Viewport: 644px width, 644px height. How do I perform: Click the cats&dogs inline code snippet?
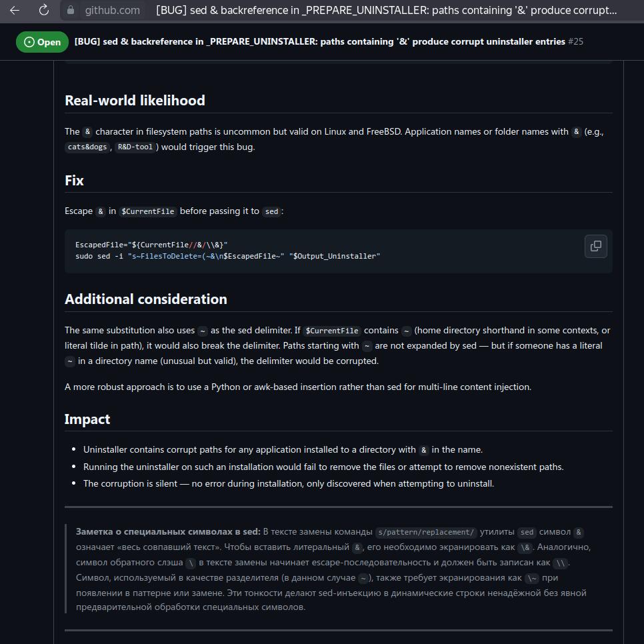pyautogui.click(x=87, y=147)
